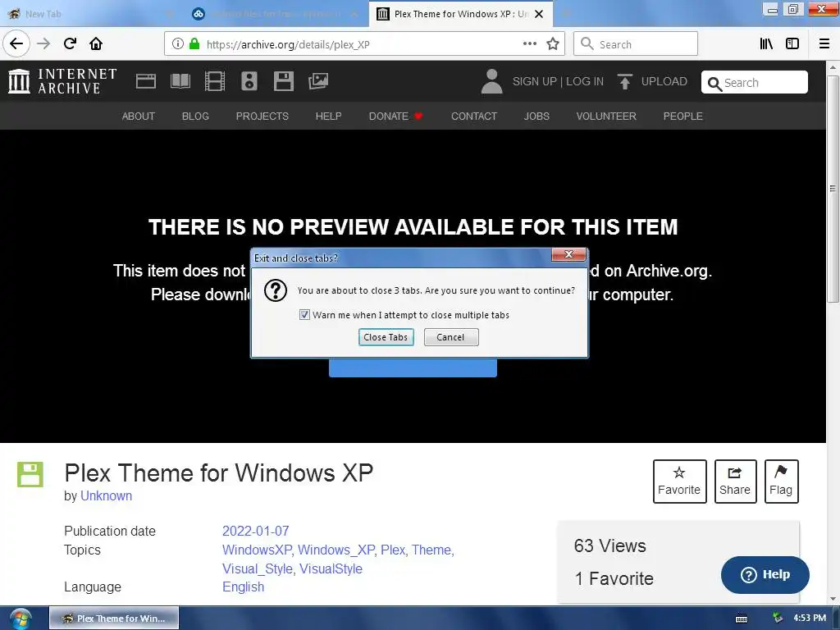Close the Exit and close tabs dialog
This screenshot has width=840, height=630.
pos(568,254)
